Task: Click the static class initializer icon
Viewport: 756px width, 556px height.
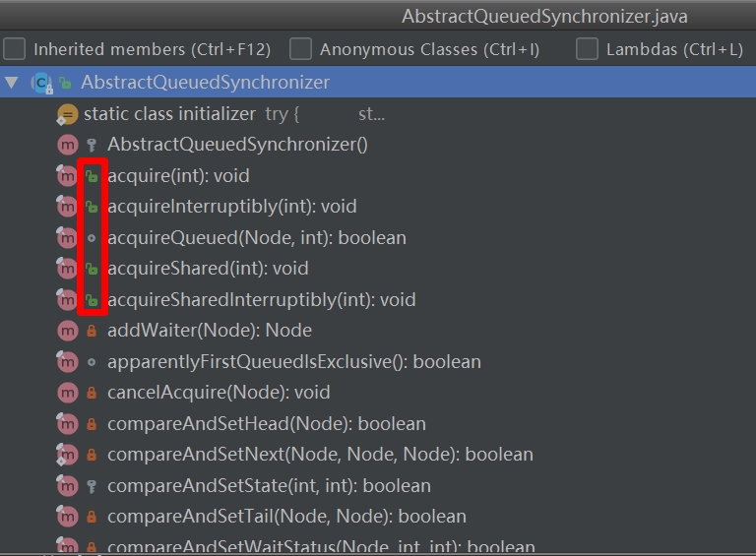Action: [x=68, y=114]
